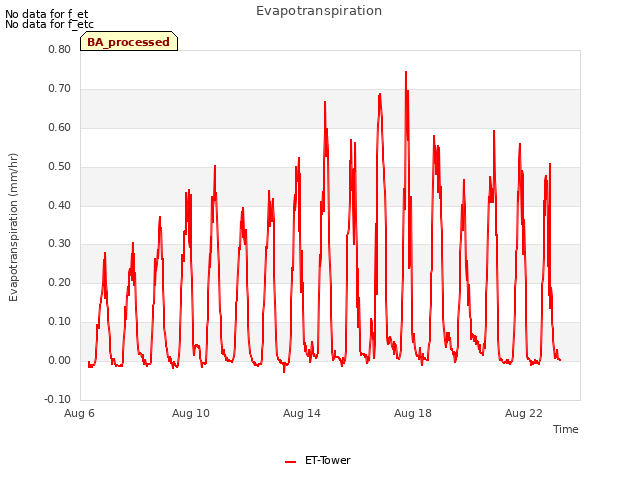This screenshot has width=640, height=480.
Task: Click the Aug 10 x-axis tick label
Action: [191, 413]
